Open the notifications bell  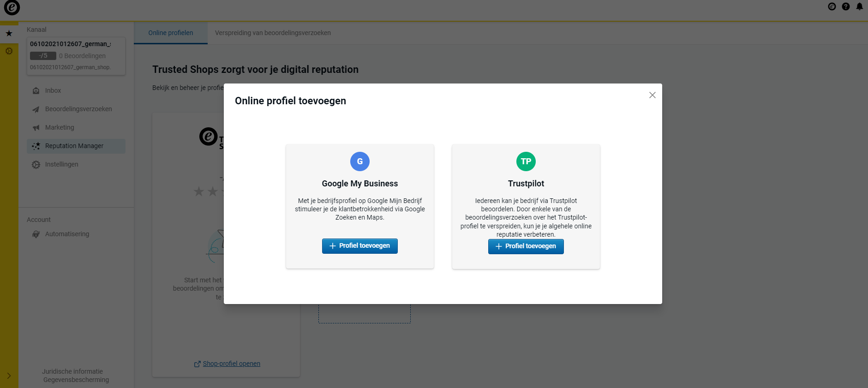pyautogui.click(x=860, y=6)
